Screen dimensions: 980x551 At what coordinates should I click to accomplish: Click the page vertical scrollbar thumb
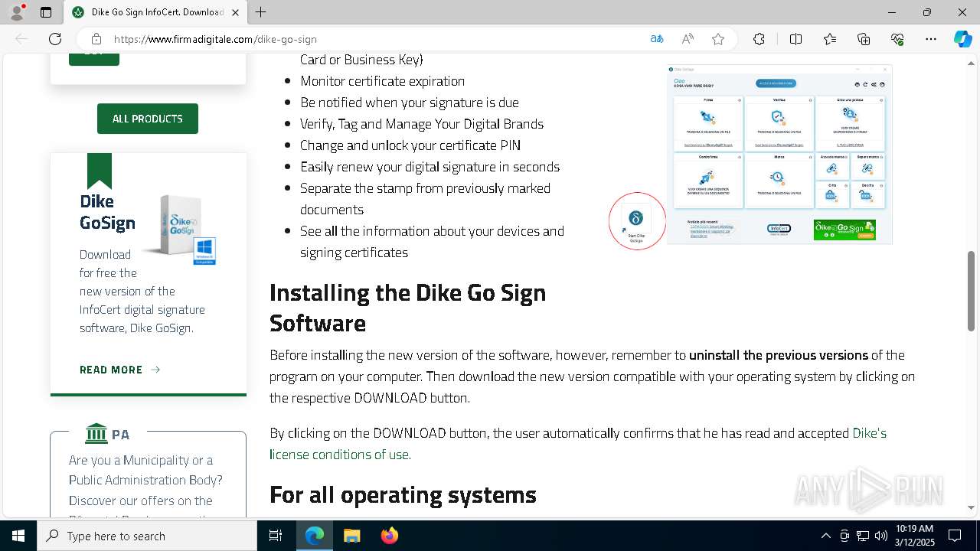click(971, 291)
